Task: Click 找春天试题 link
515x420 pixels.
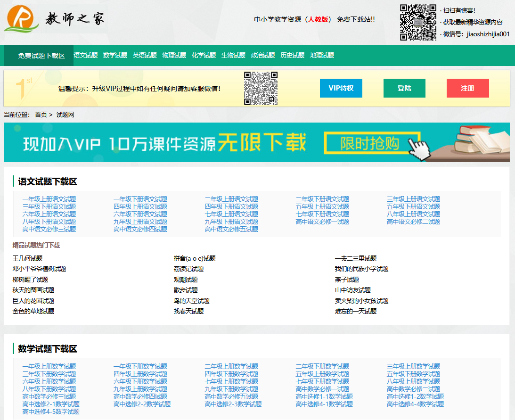Action: 189,311
